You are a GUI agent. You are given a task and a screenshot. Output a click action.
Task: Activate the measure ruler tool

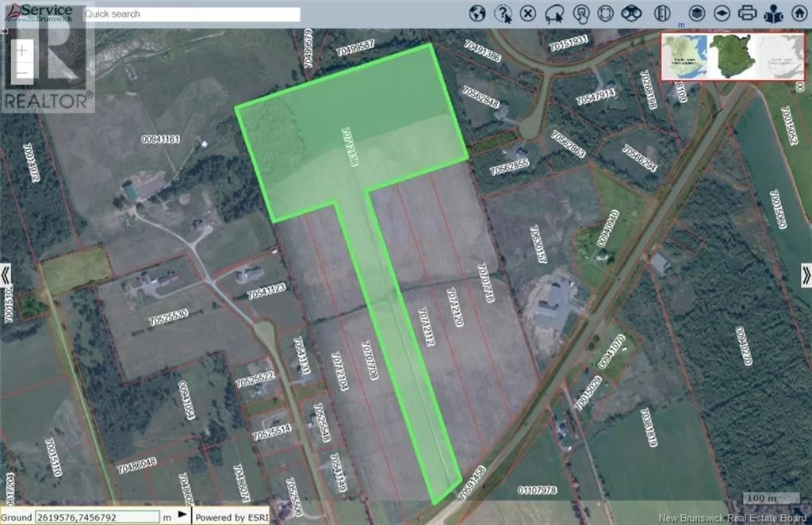click(661, 13)
